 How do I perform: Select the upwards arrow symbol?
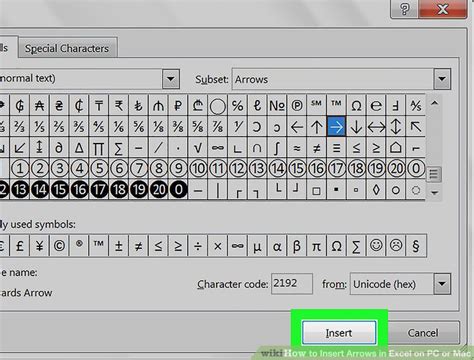[317, 127]
